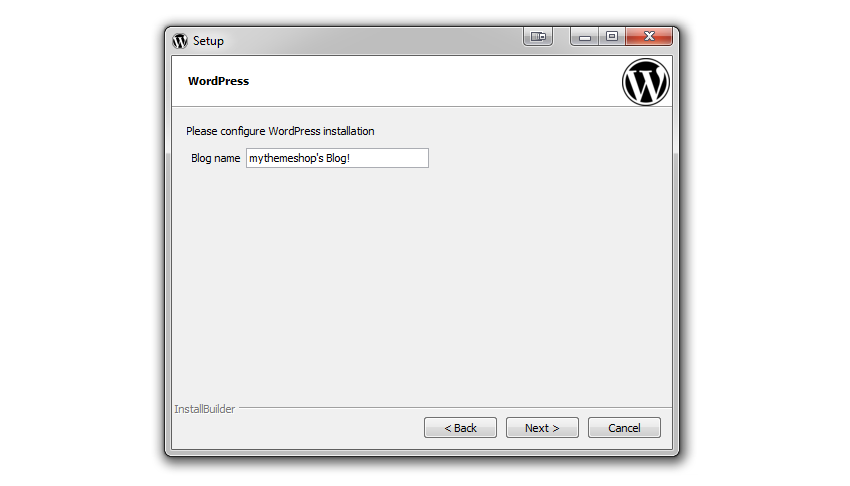Go back with the Back button
850x486 pixels.
[460, 427]
